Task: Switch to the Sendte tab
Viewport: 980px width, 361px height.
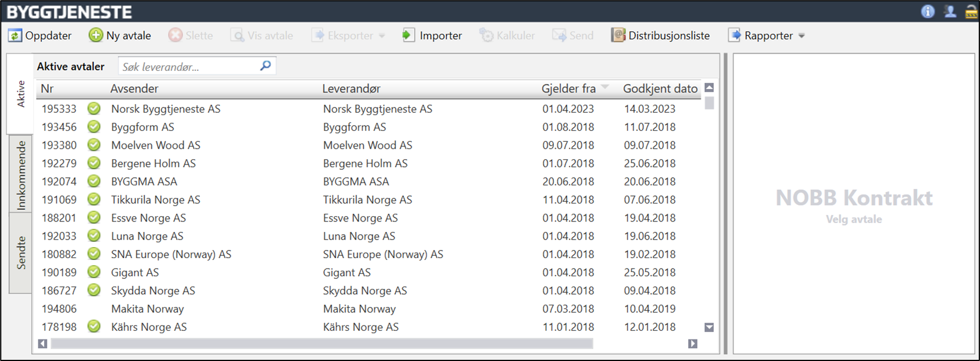Action: click(21, 253)
